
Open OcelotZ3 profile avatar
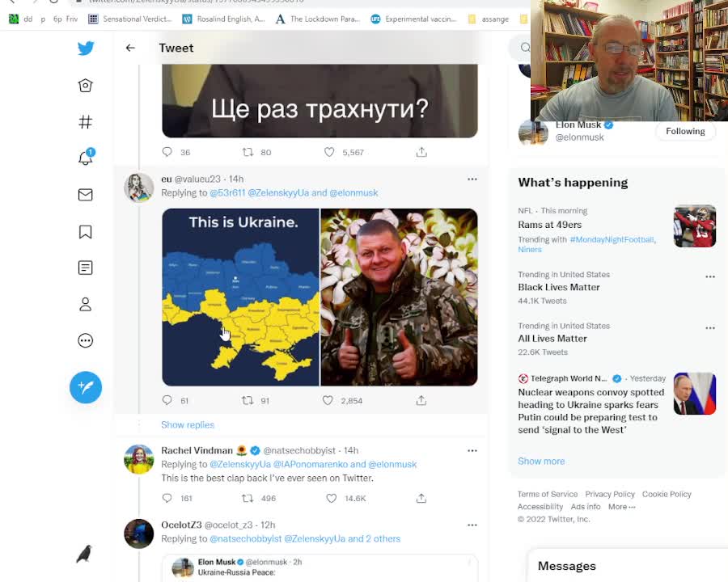pos(139,533)
